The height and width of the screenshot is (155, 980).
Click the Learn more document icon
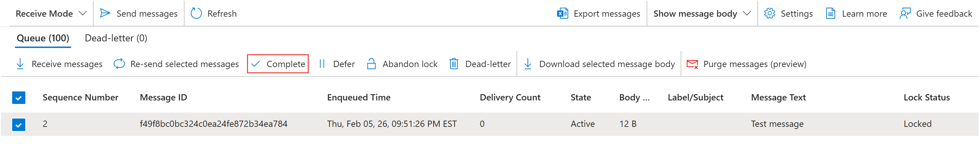pyautogui.click(x=830, y=13)
